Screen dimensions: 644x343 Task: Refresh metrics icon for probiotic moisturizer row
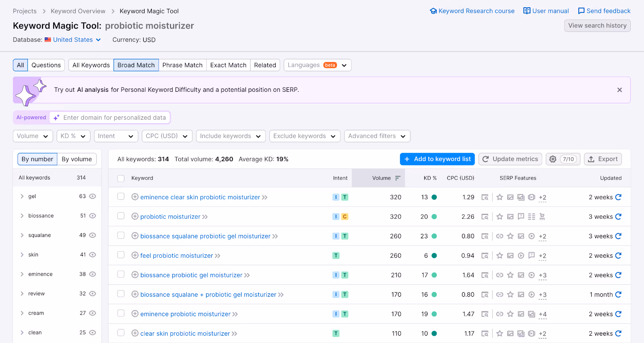pos(618,217)
